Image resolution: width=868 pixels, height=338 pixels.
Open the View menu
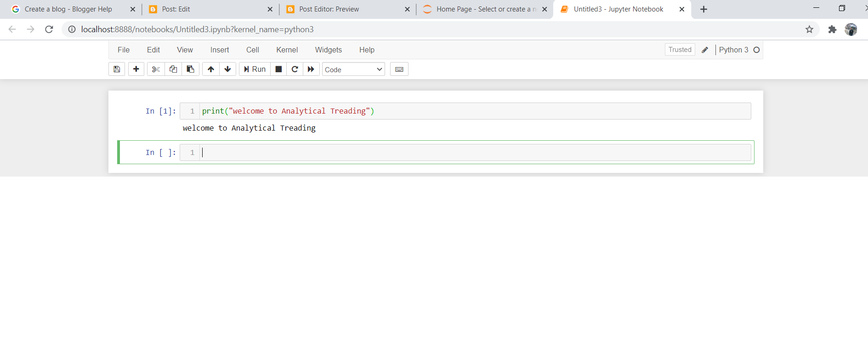coord(185,50)
